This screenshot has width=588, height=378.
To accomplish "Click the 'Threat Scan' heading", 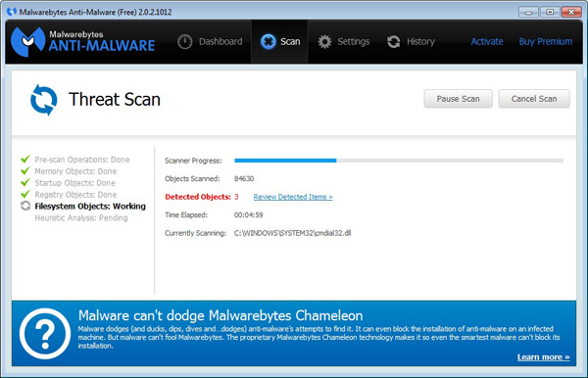I will click(115, 100).
